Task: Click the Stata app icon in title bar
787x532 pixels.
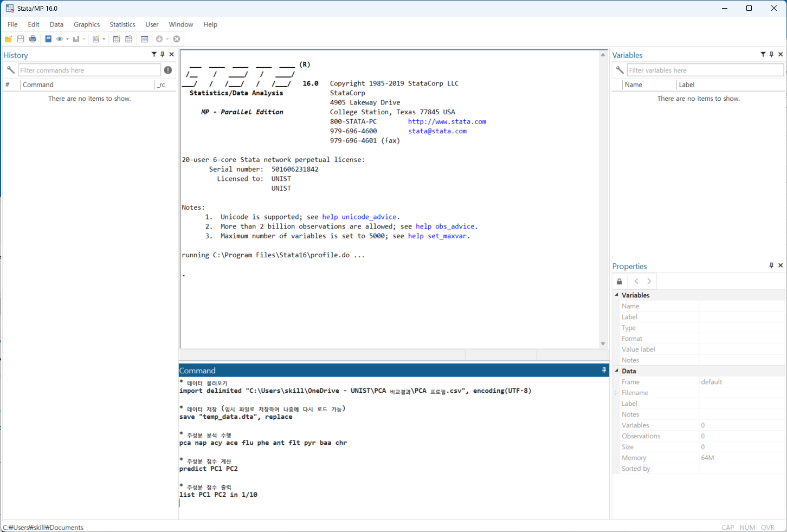Action: coord(10,8)
